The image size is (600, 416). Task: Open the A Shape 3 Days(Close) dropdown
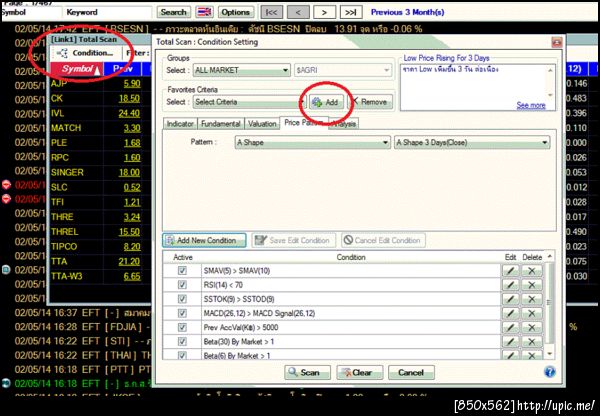coord(472,142)
